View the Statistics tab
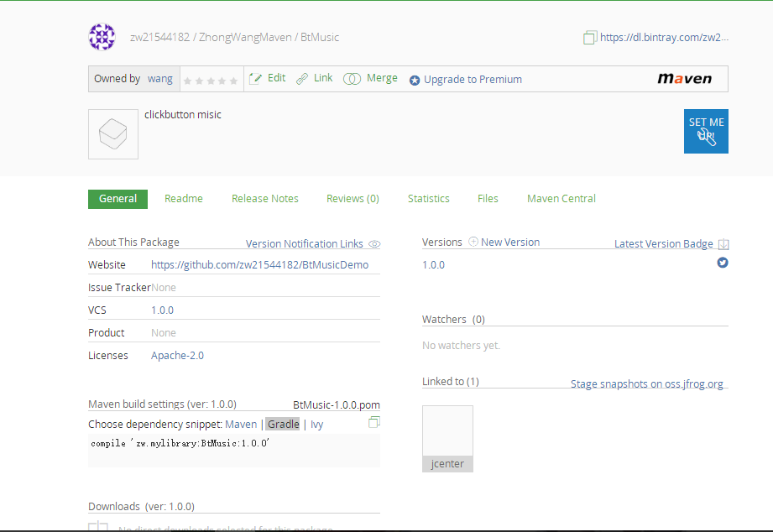The height and width of the screenshot is (532, 773). 428,199
